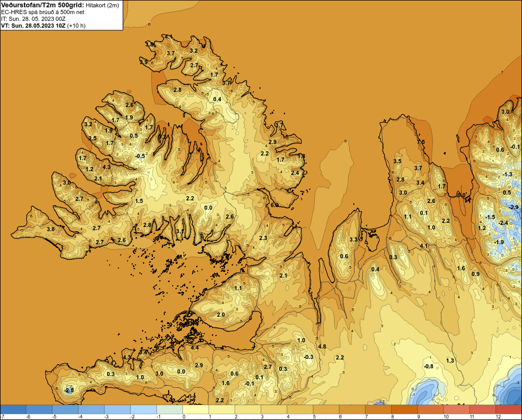Image resolution: width=522 pixels, height=420 pixels.
Task: Click the legend swatch between -6 and -5
Action: [39, 410]
